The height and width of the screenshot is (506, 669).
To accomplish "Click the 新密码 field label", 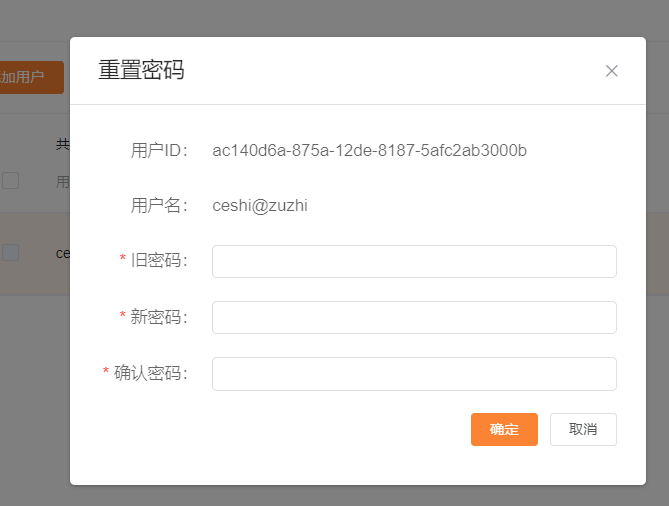I will tap(158, 318).
